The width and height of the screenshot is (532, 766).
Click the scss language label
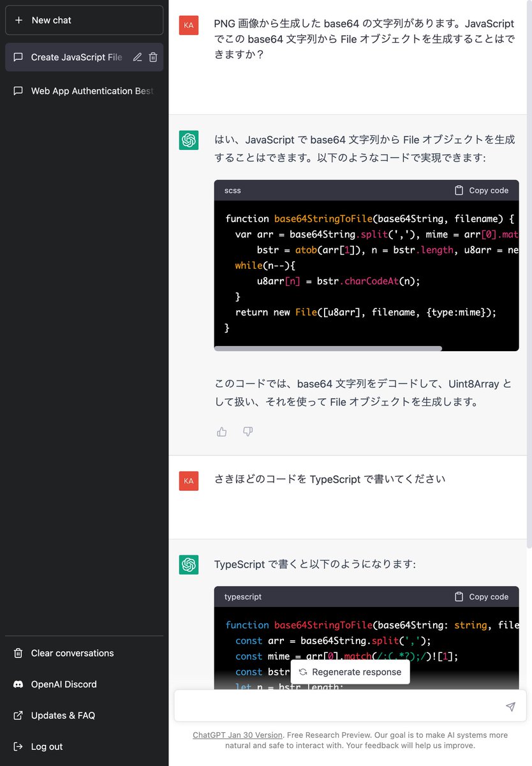point(233,190)
